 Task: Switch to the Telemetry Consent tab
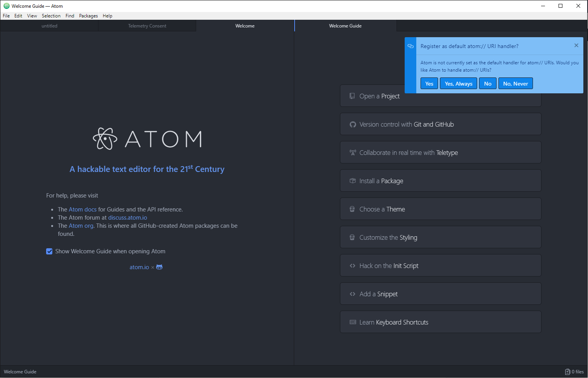[x=147, y=26]
